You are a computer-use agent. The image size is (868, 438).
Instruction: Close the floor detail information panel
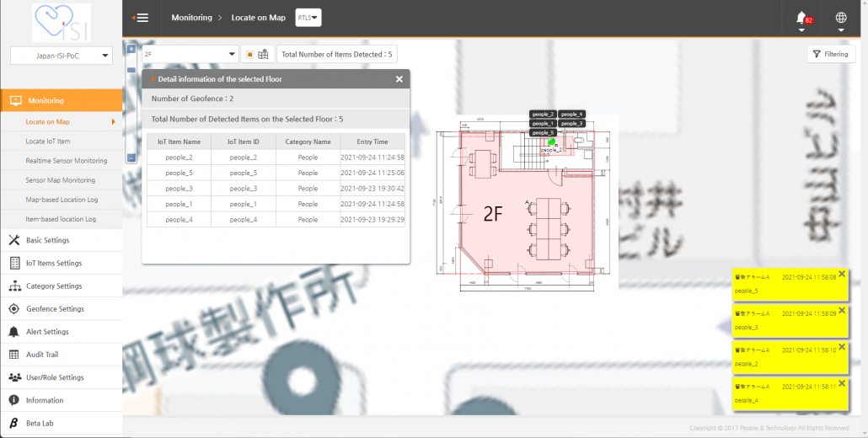[399, 79]
